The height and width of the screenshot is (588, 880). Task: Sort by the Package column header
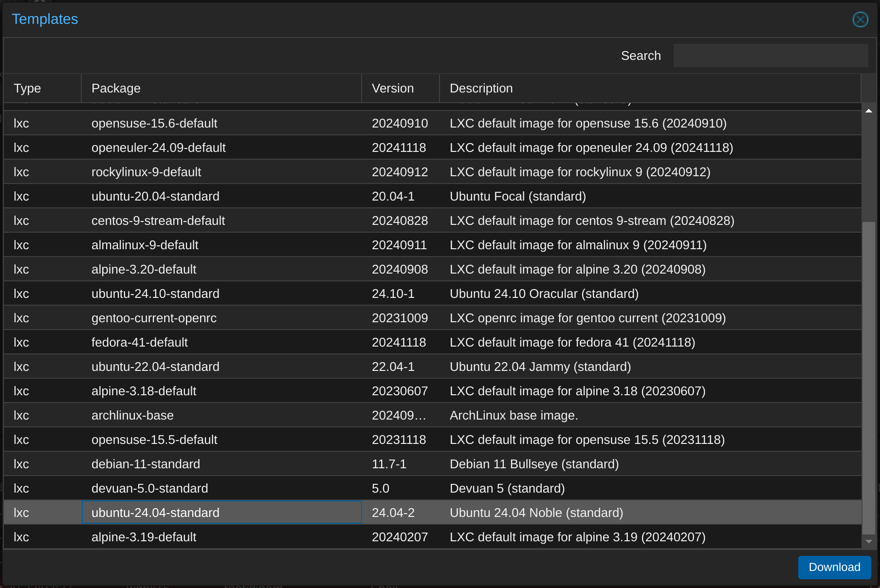coord(221,88)
